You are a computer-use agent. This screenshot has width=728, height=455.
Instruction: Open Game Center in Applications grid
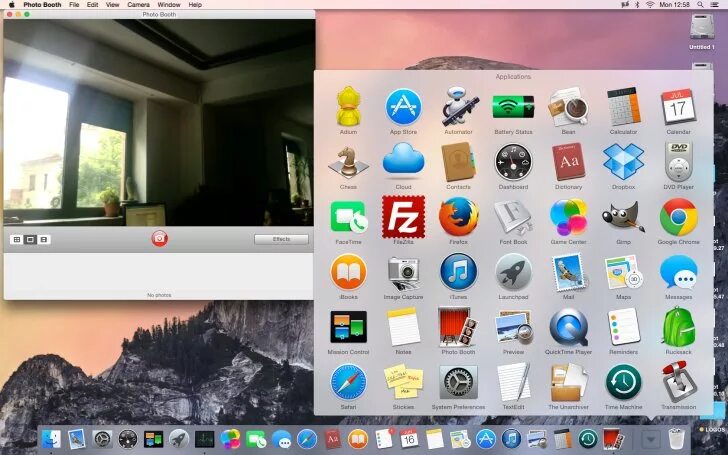click(x=568, y=217)
